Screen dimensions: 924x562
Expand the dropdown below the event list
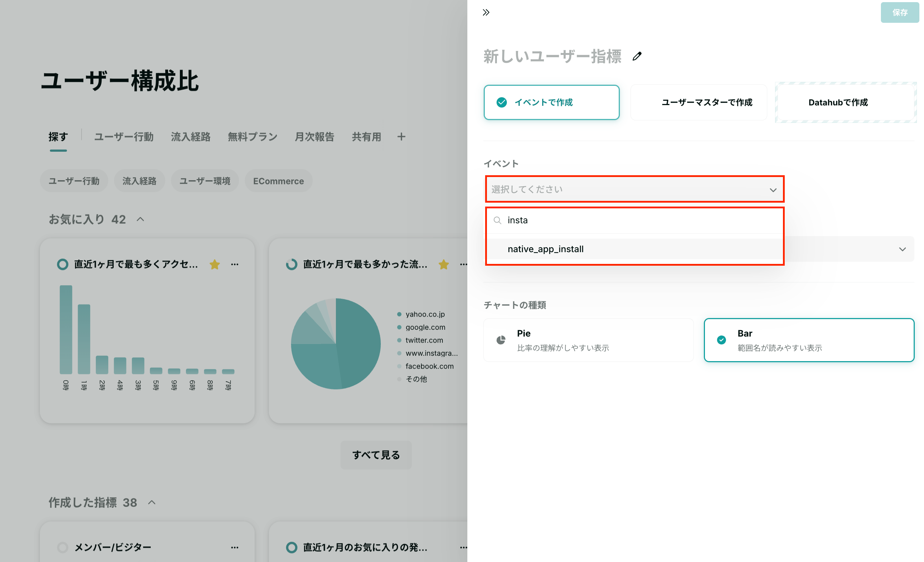(902, 249)
